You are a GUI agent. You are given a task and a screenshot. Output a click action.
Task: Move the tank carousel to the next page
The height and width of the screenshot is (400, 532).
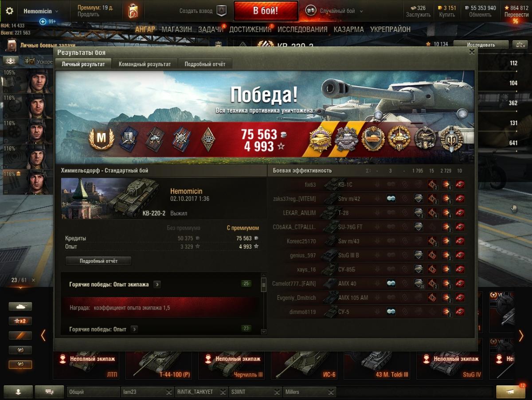point(521,336)
